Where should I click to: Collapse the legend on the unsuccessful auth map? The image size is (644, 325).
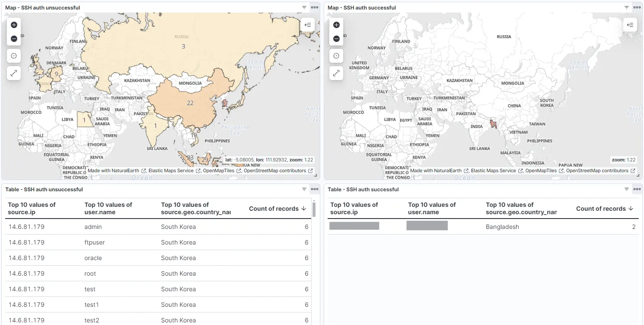[308, 25]
